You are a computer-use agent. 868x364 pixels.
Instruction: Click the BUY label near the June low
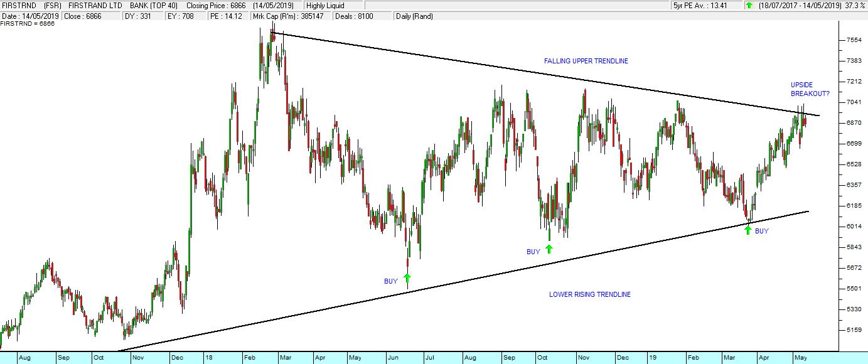(x=390, y=282)
